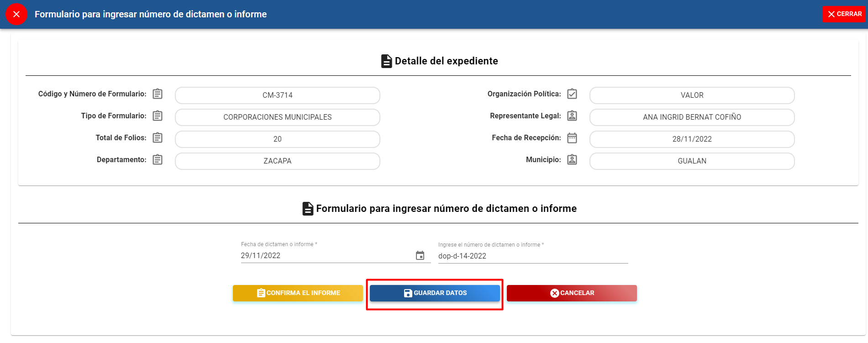Image resolution: width=868 pixels, height=343 pixels.
Task: Focus the número de dictamen input field
Action: (x=532, y=256)
